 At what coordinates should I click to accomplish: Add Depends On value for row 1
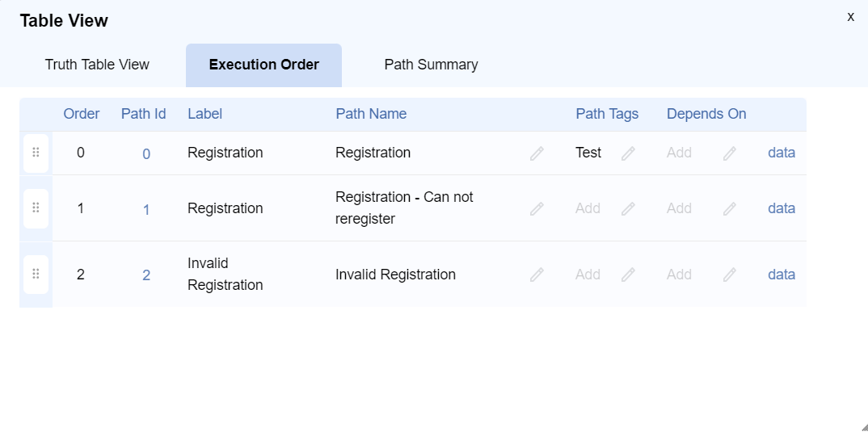point(679,208)
